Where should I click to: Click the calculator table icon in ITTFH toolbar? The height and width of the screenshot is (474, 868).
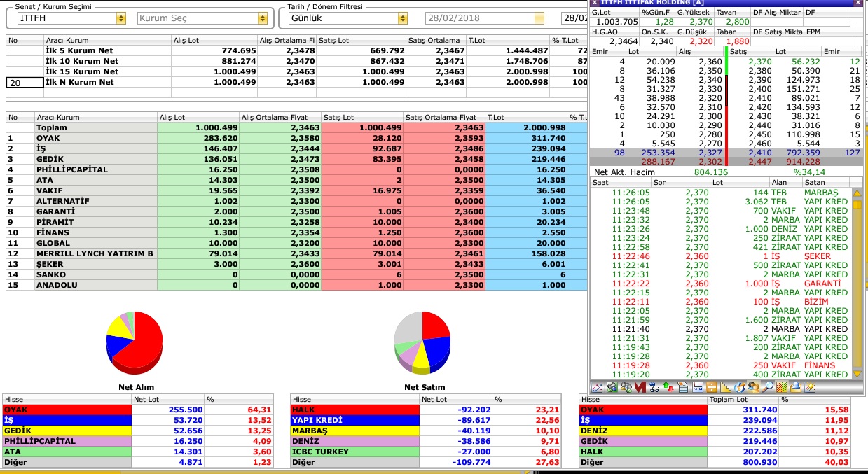698,386
